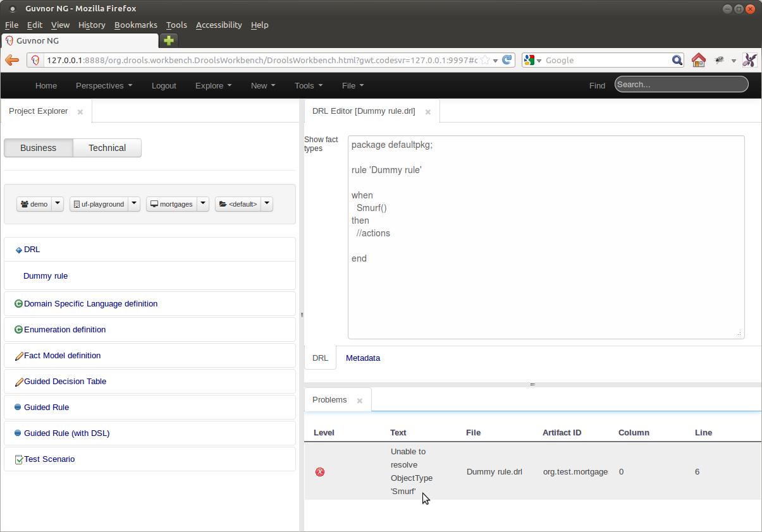This screenshot has height=532, width=762.
Task: Expand the demo organization dropdown arrow
Action: [58, 203]
